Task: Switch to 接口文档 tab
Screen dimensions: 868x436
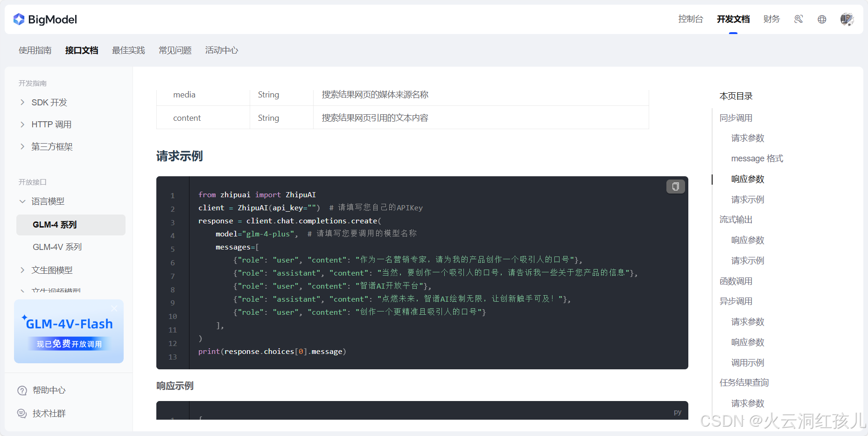Action: (82, 50)
